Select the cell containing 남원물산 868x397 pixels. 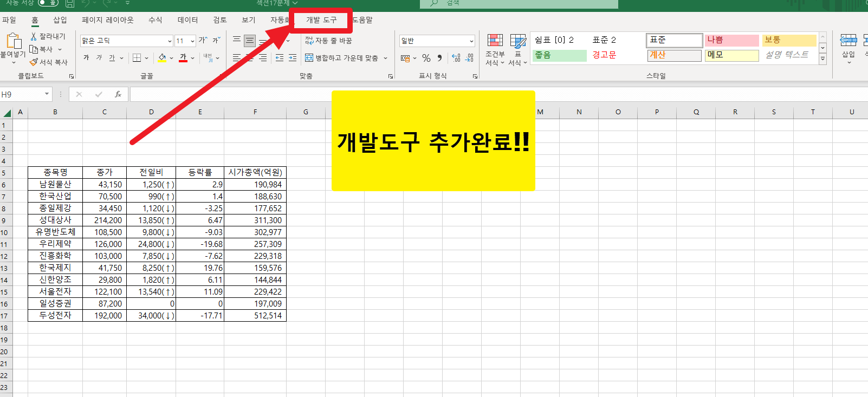[x=55, y=185]
